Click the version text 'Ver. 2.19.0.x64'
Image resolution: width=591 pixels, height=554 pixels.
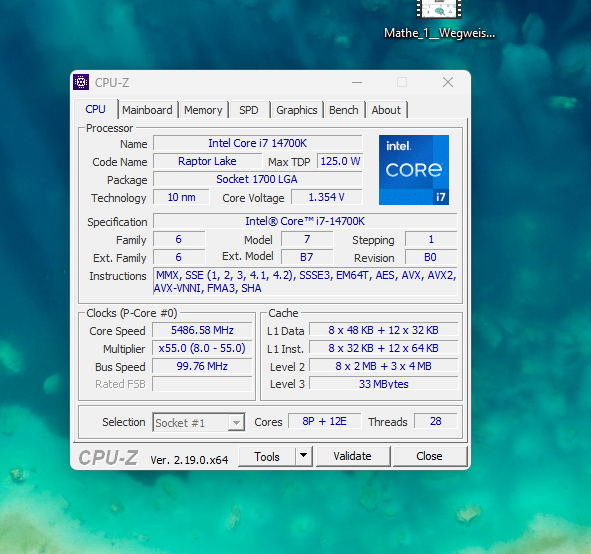tap(189, 460)
